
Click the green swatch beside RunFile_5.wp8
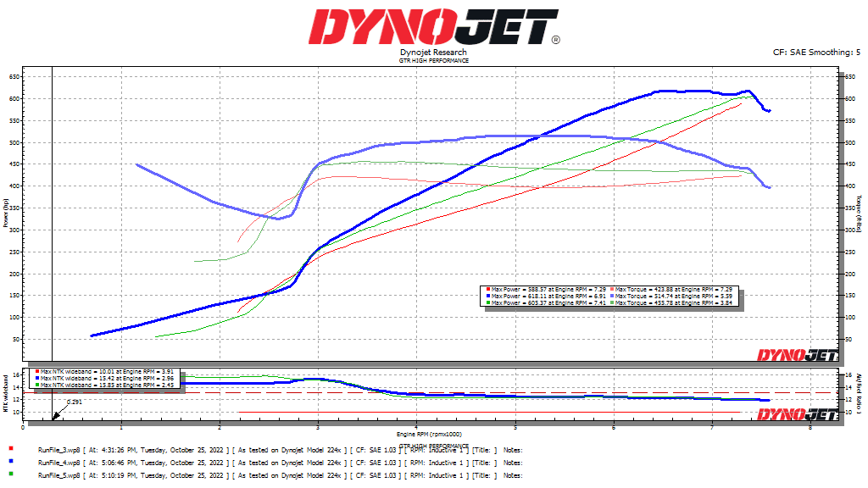pos(11,474)
